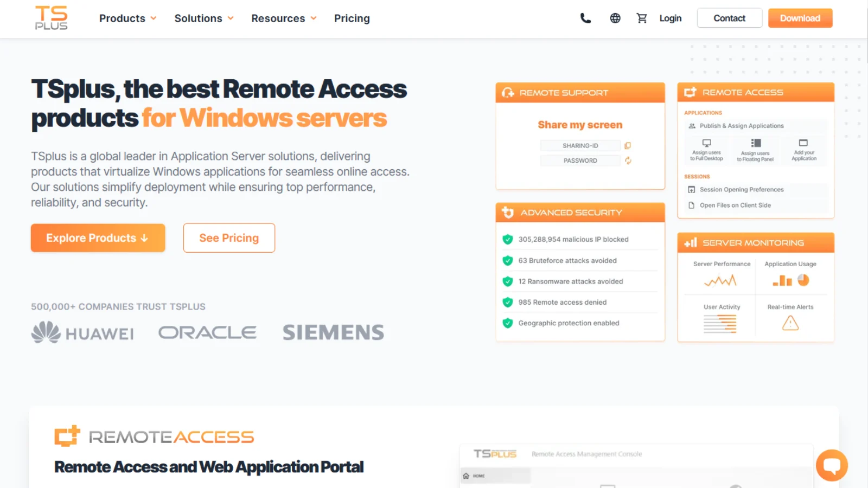Click the See Pricing button
Screen dimensions: 868x488
pyautogui.click(x=229, y=238)
